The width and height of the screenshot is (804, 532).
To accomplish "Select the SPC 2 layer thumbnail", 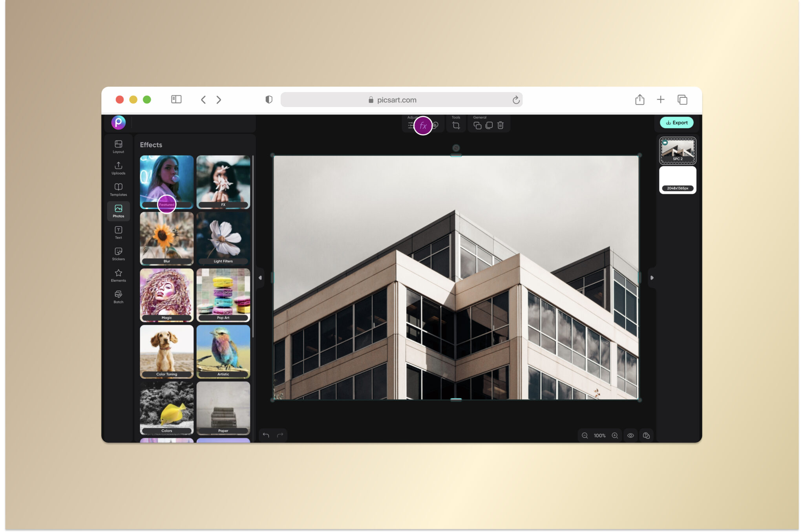I will (677, 150).
